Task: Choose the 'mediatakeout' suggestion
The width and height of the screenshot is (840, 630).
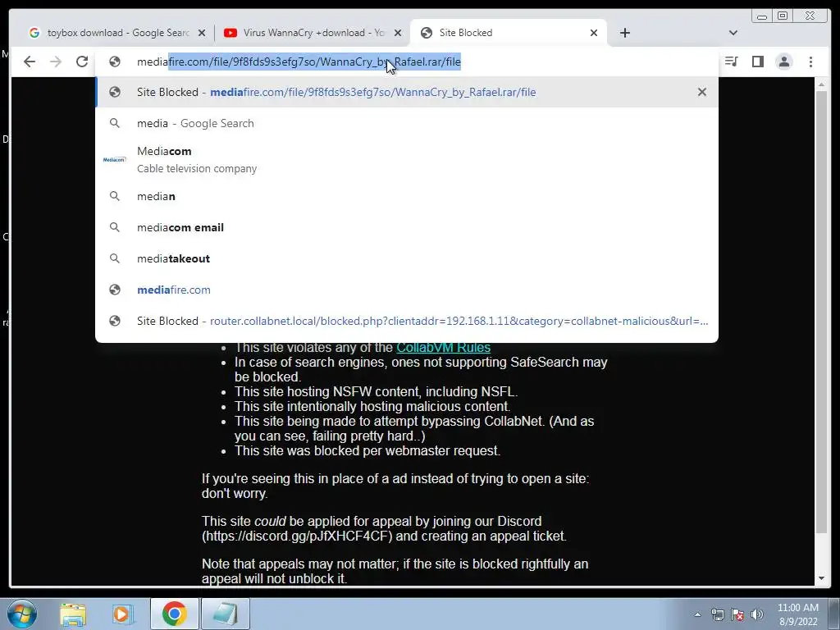Action: click(407, 258)
